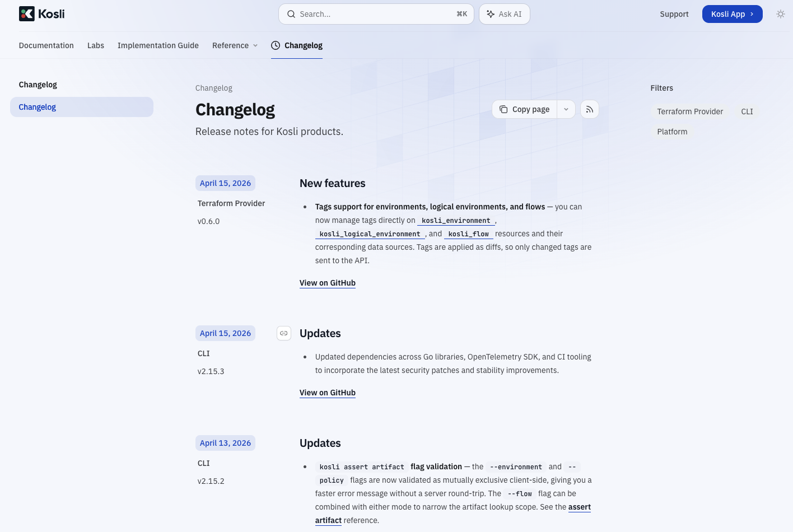This screenshot has height=532, width=793.
Task: Open the Labs section
Action: click(95, 45)
